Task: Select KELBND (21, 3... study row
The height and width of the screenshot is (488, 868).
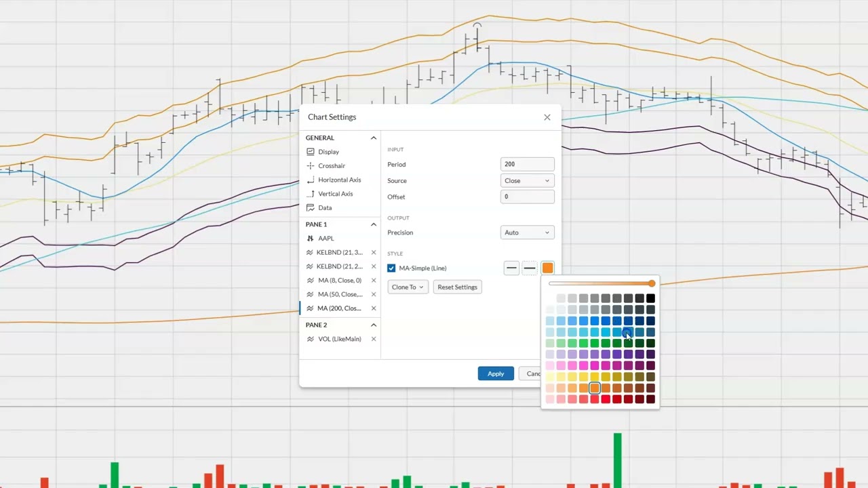Action: tap(339, 252)
